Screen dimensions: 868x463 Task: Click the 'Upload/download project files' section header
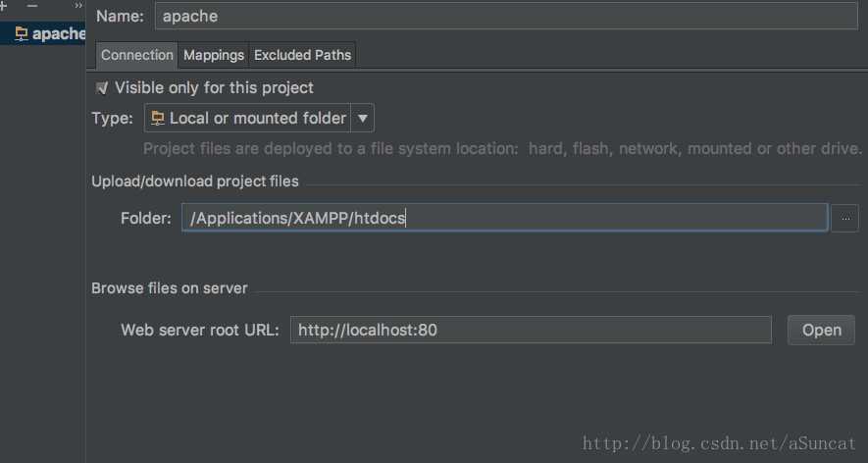point(195,180)
